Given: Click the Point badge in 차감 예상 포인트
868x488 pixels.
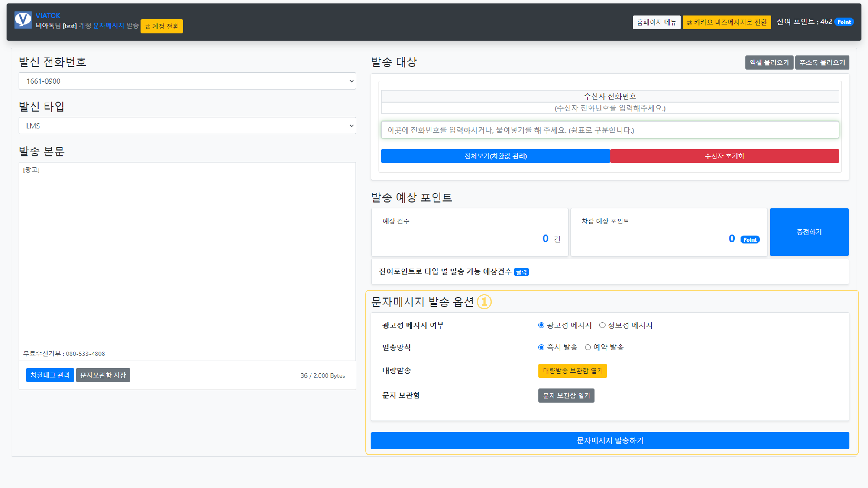Looking at the screenshot, I should point(750,239).
